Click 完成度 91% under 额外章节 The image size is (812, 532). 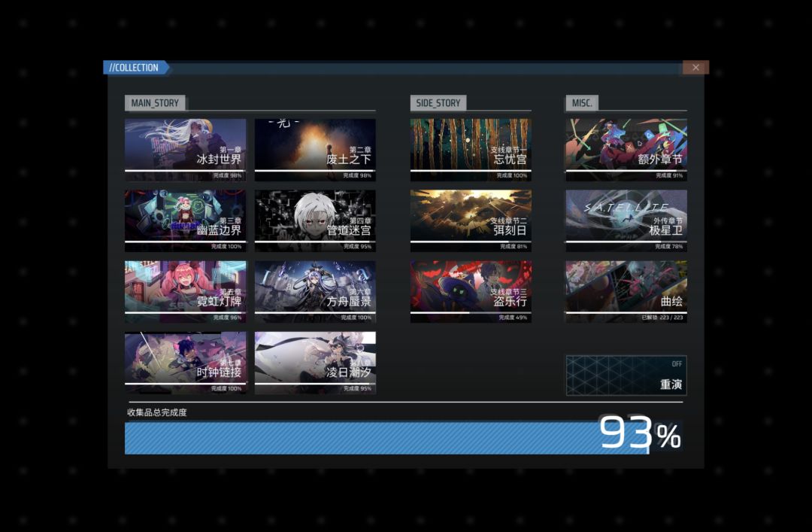point(669,175)
